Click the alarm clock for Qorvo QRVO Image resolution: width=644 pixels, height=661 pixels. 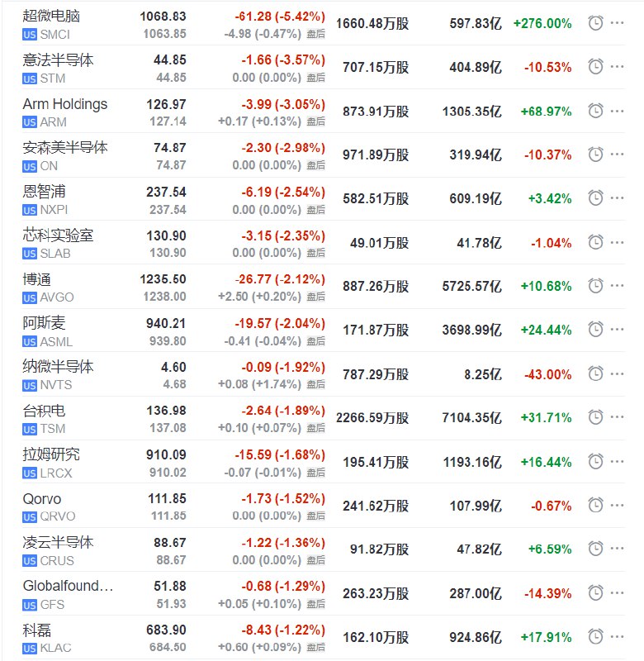pos(595,506)
